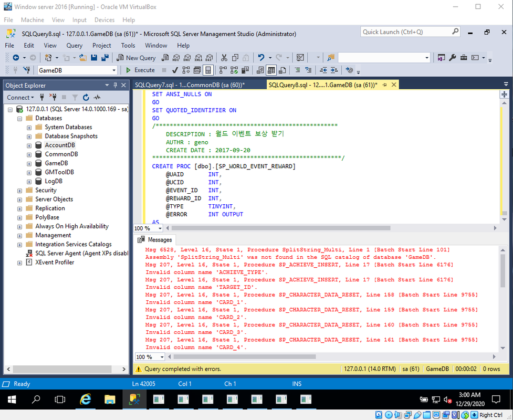Close the SQLQuery8.sql tab
Viewport: 513px width, 420px height.
[394, 85]
